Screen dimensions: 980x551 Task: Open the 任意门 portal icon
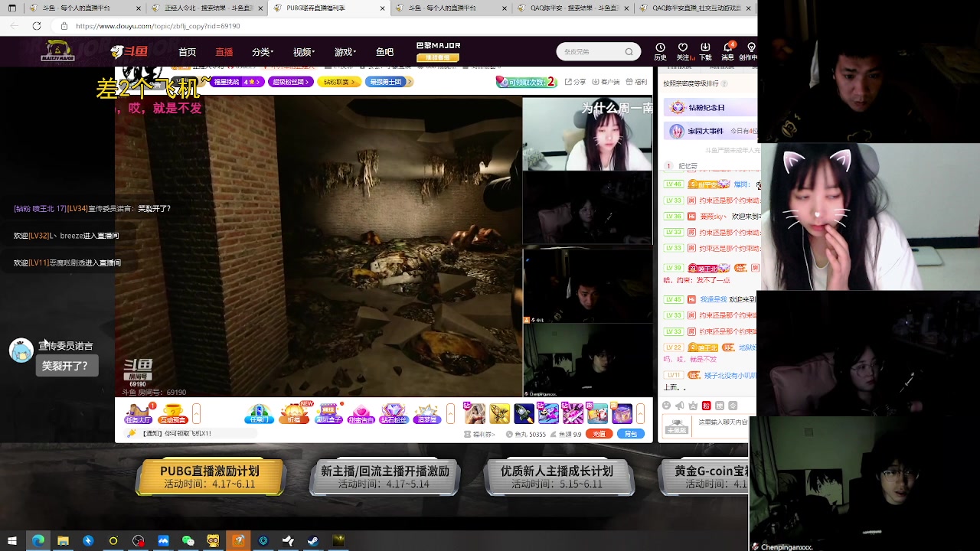[259, 414]
